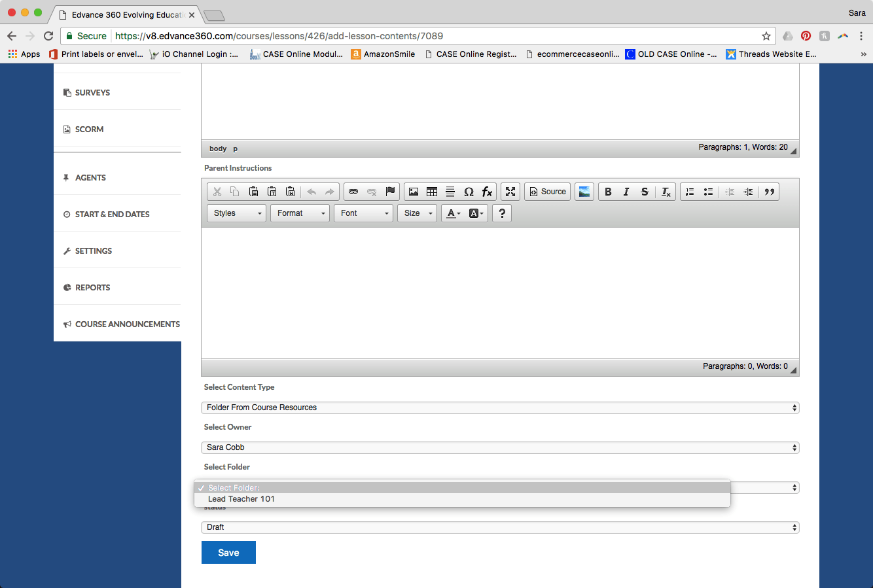This screenshot has height=588, width=873.
Task: Open the math formula (fx) tool
Action: click(x=487, y=192)
